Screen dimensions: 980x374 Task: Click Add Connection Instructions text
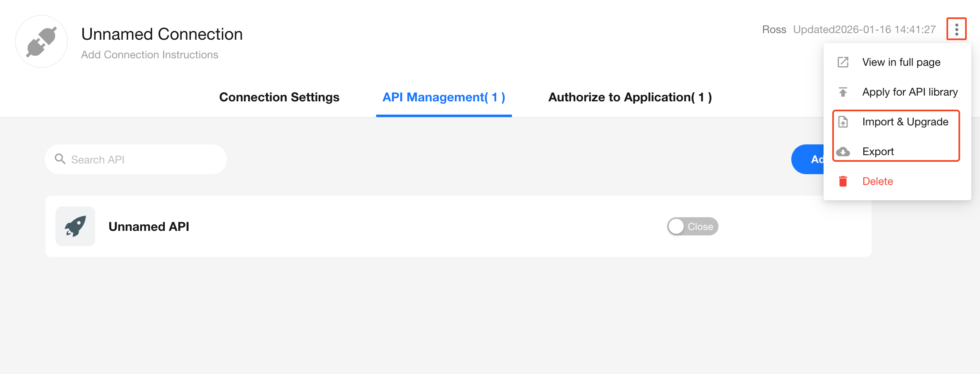pyautogui.click(x=149, y=55)
